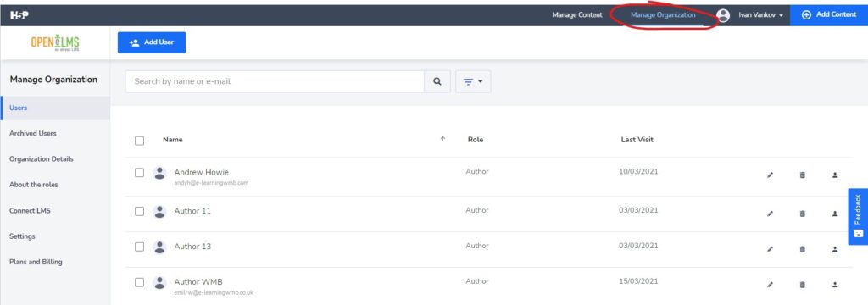Open the Manage Content tab
The height and width of the screenshot is (305, 868).
(576, 15)
